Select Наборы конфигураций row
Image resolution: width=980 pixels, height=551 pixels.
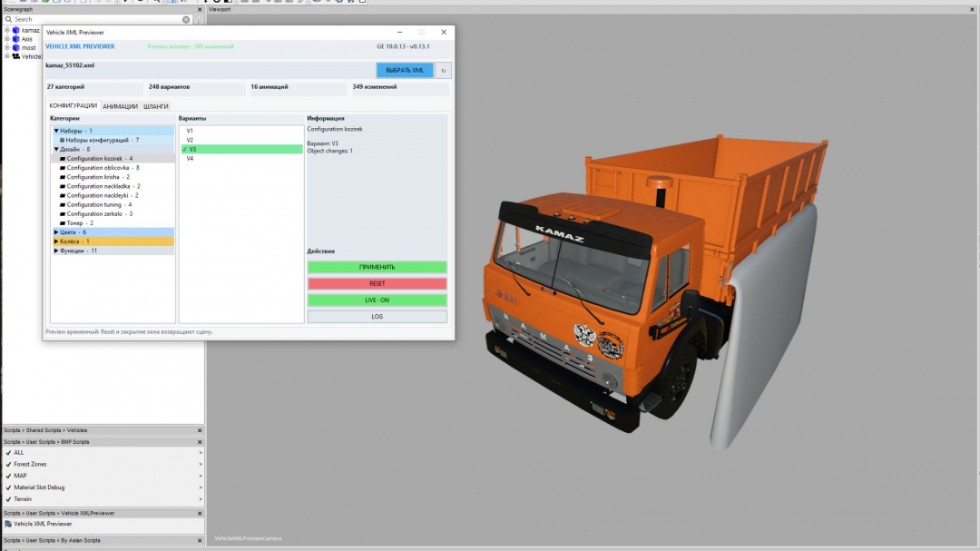(113, 140)
